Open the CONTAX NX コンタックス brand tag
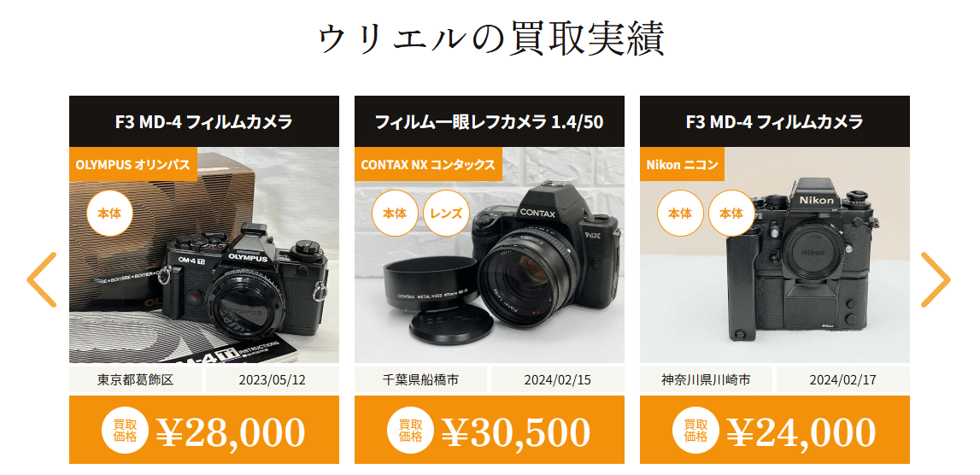 pyautogui.click(x=428, y=164)
